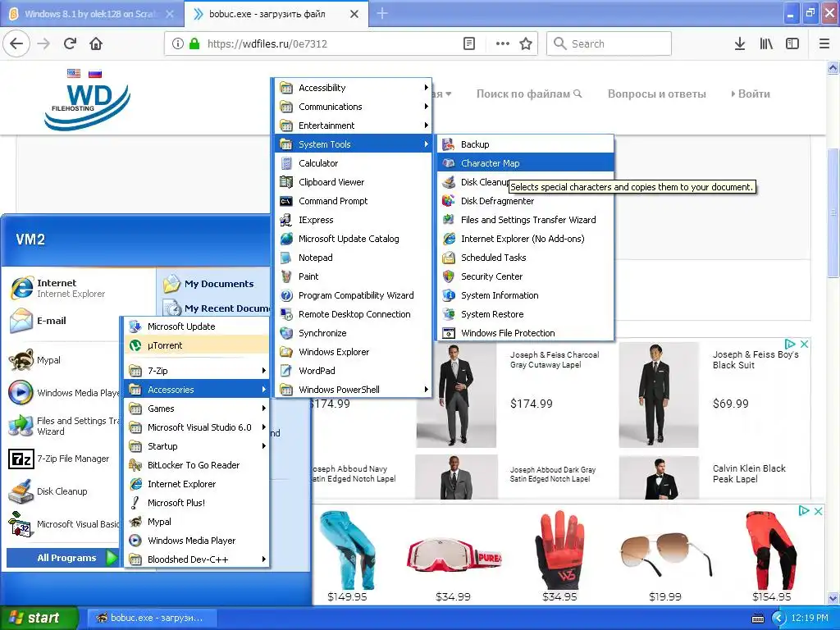Image resolution: width=840 pixels, height=630 pixels.
Task: Open Joseph & Feiss Boy's Black Suit ad
Action: tap(756, 359)
